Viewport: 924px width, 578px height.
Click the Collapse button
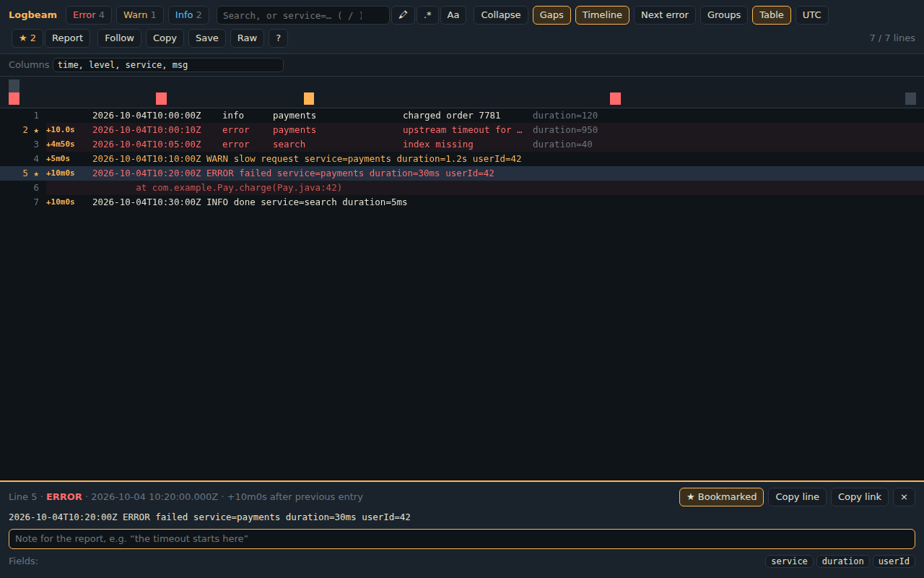(501, 15)
